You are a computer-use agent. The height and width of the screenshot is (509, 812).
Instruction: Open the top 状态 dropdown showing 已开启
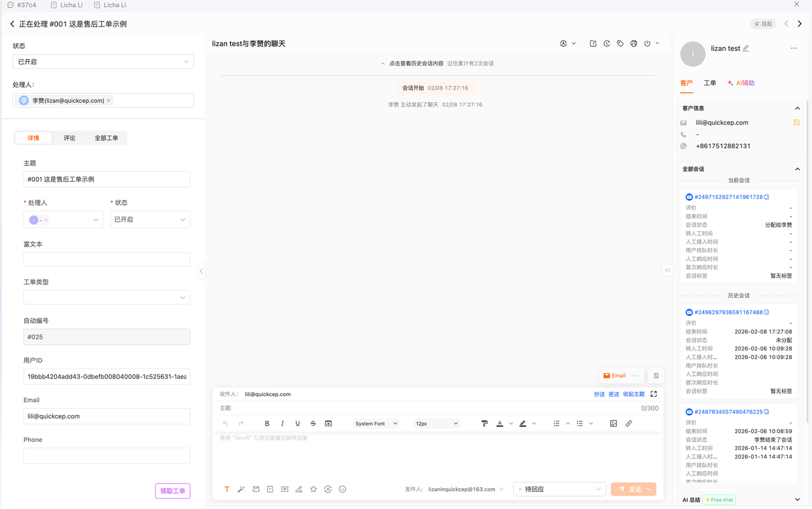(103, 61)
